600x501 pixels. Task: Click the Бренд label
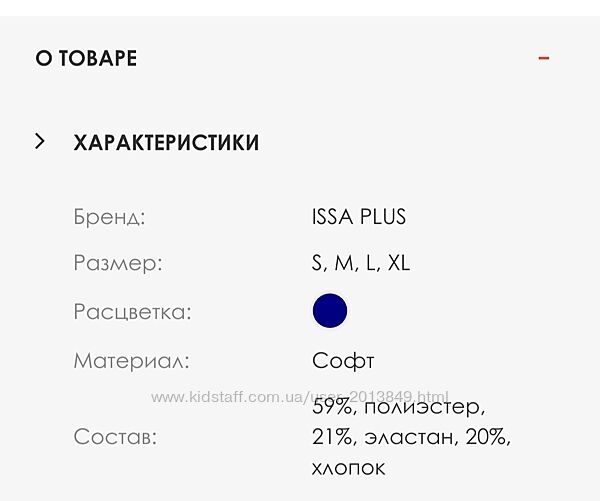[109, 217]
